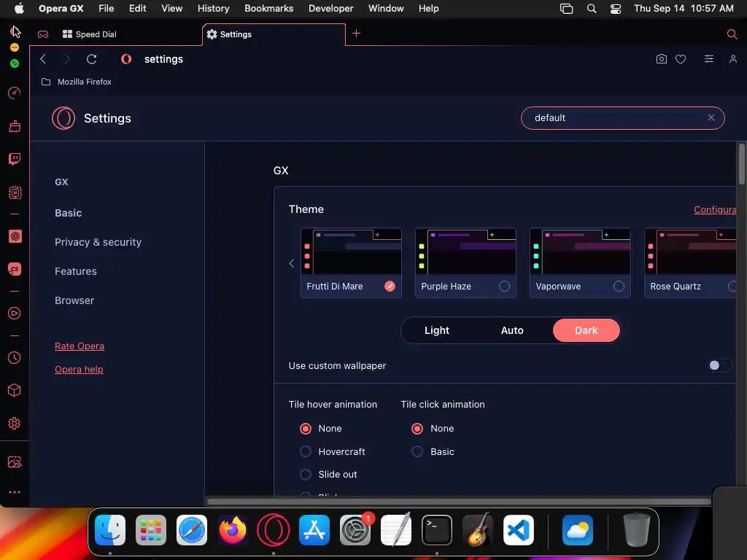Open the Bookmarks menu
747x560 pixels.
(268, 9)
